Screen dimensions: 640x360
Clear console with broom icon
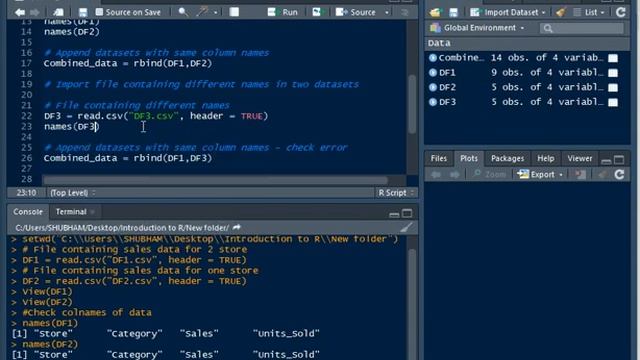pyautogui.click(x=406, y=227)
